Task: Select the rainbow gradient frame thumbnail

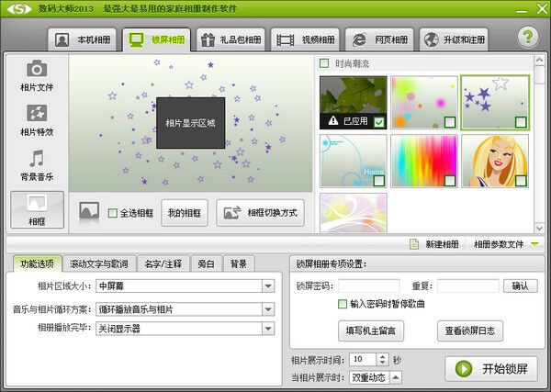Action: pyautogui.click(x=423, y=162)
